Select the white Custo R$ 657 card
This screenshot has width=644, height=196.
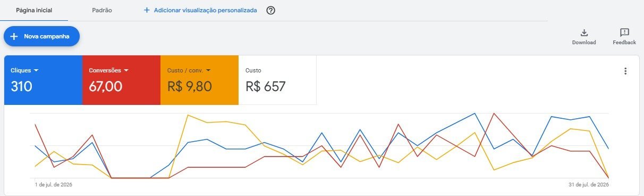pos(277,80)
